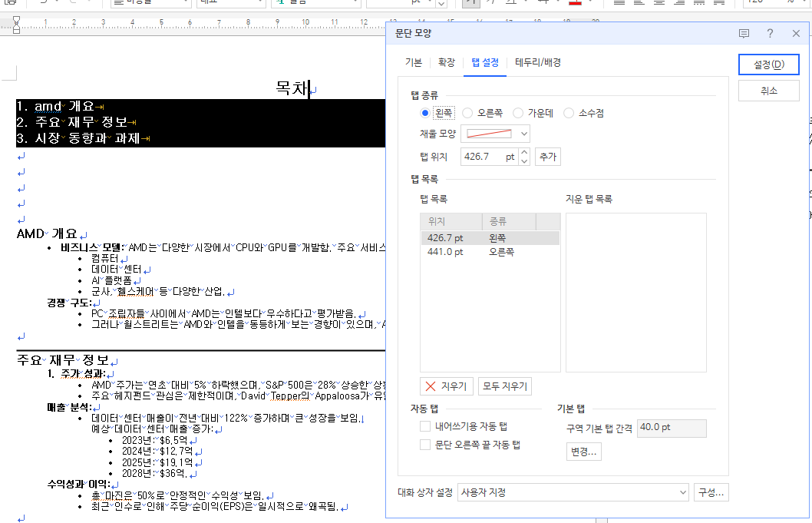Click the '2023년: $6.5억' bullet line
The height and width of the screenshot is (523, 812).
[154, 440]
